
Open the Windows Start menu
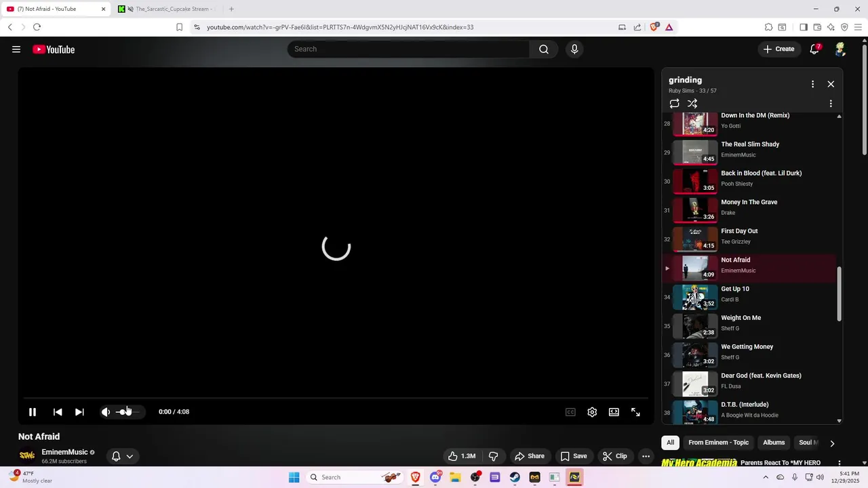coord(294,477)
